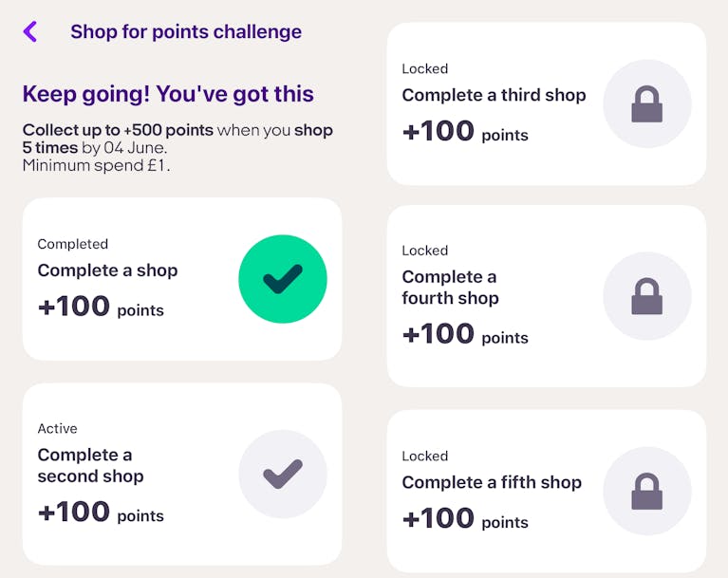This screenshot has height=578, width=728.
Task: Tap the green completed checkmark icon
Action: coord(283,279)
